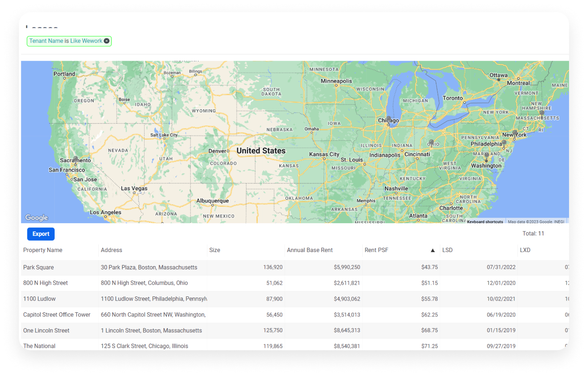Click the Google logo on the map
Image resolution: width=588 pixels, height=376 pixels.
click(36, 217)
